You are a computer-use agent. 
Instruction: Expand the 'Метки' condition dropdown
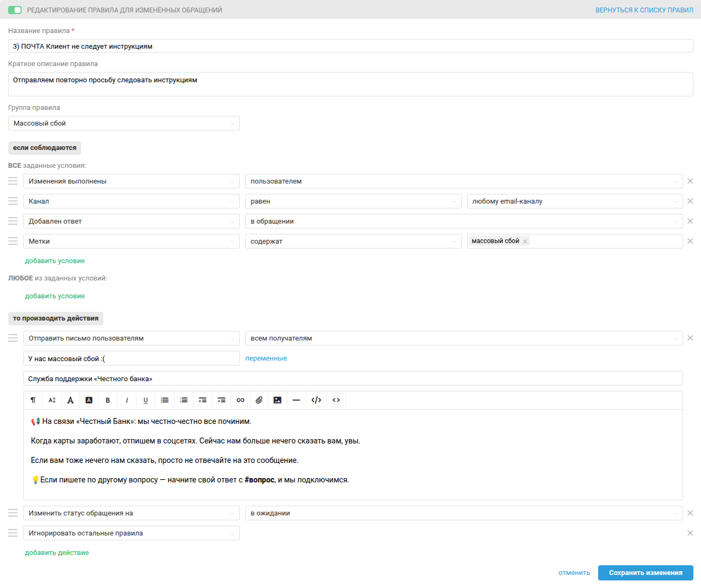pos(132,241)
